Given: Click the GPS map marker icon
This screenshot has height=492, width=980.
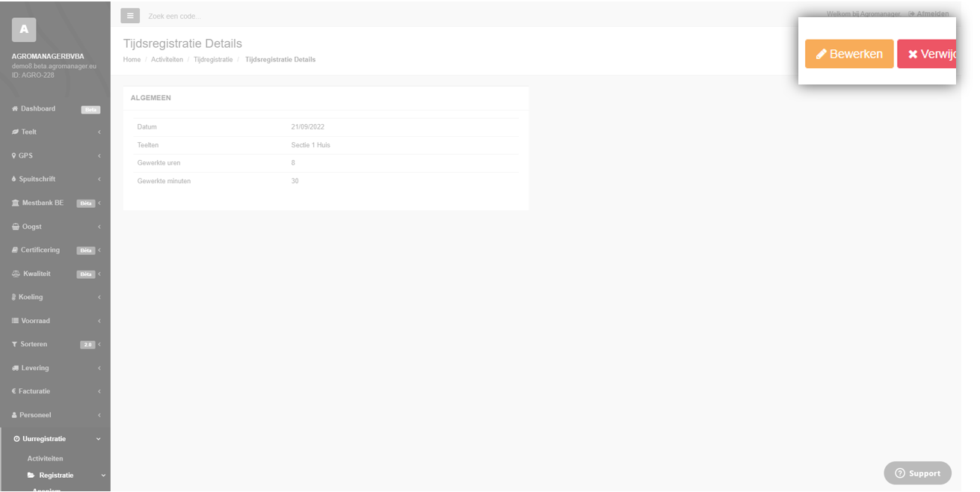Looking at the screenshot, I should pos(14,156).
